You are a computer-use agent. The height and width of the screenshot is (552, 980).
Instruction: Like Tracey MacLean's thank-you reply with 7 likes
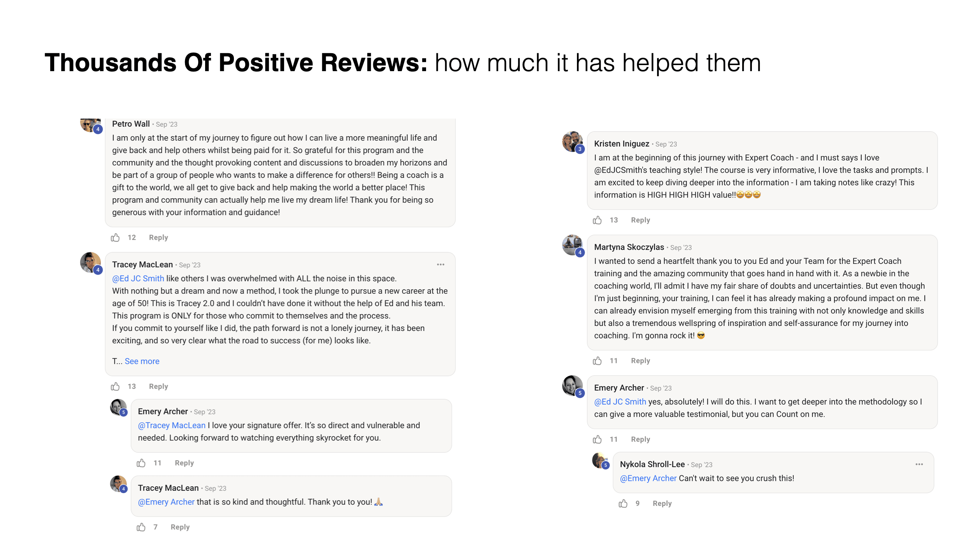[x=141, y=527]
